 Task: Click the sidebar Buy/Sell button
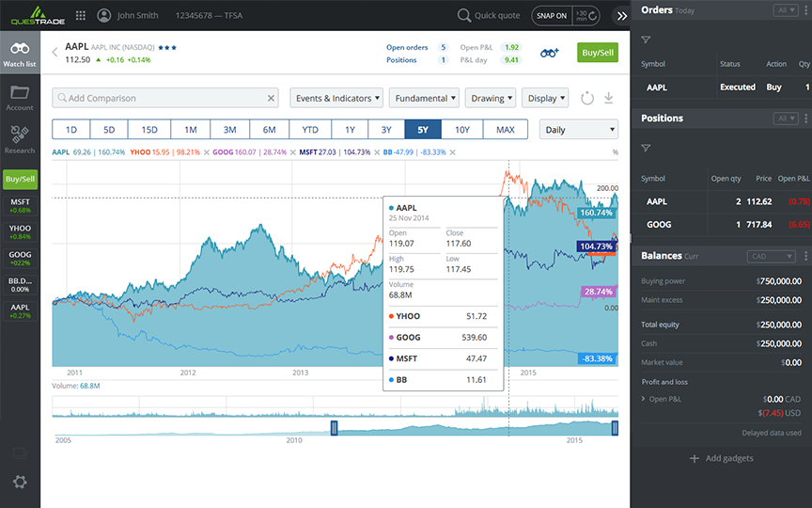point(20,179)
